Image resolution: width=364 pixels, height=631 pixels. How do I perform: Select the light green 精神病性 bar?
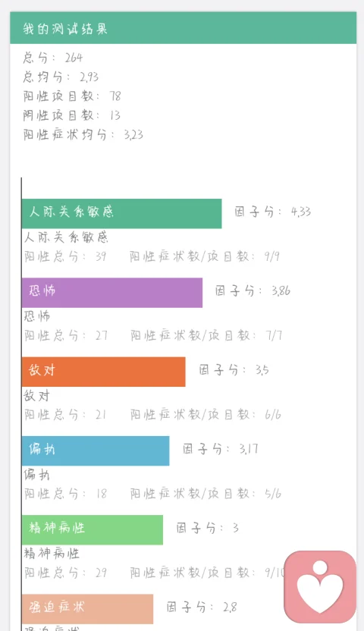(93, 529)
